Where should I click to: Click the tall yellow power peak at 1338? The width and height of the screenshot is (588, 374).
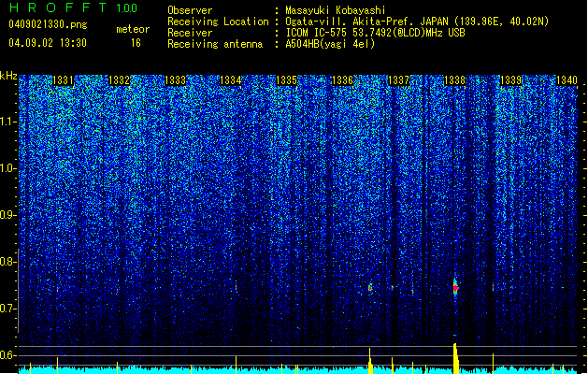pos(455,358)
